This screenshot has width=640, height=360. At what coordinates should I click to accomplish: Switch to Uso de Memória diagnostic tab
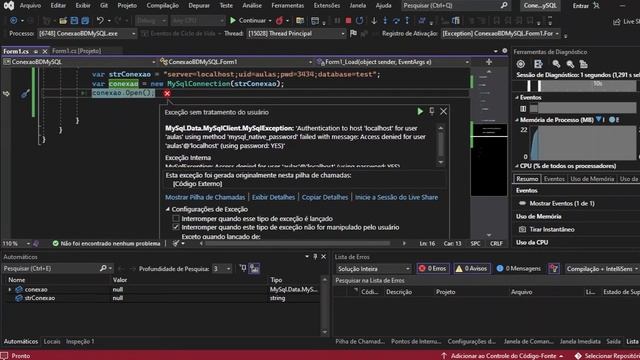[592, 179]
